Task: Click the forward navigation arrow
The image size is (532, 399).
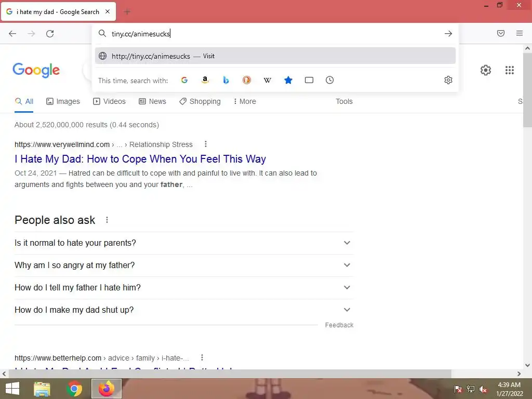Action: pyautogui.click(x=31, y=34)
